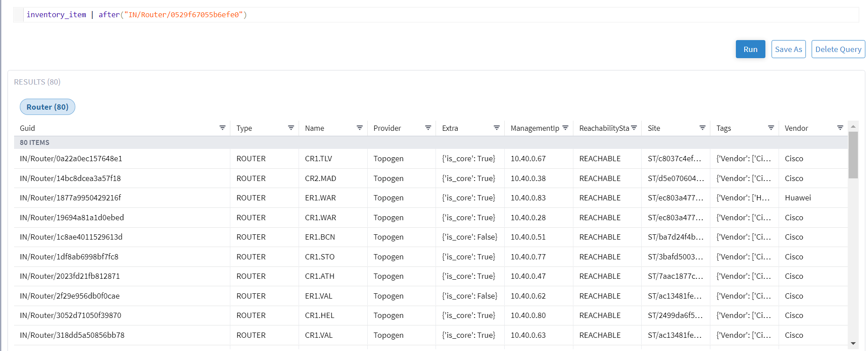Viewport: 868px width, 351px height.
Task: Open filter menu for Name column
Action: click(x=360, y=128)
